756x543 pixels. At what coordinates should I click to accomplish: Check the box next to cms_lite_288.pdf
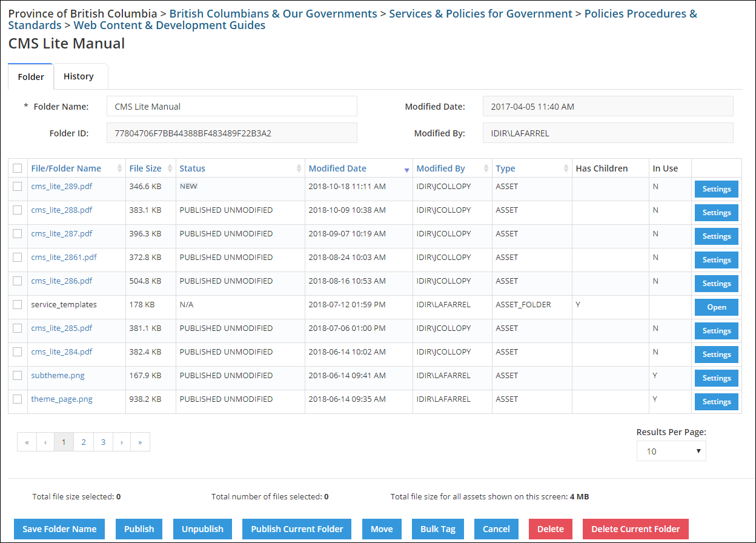[18, 210]
